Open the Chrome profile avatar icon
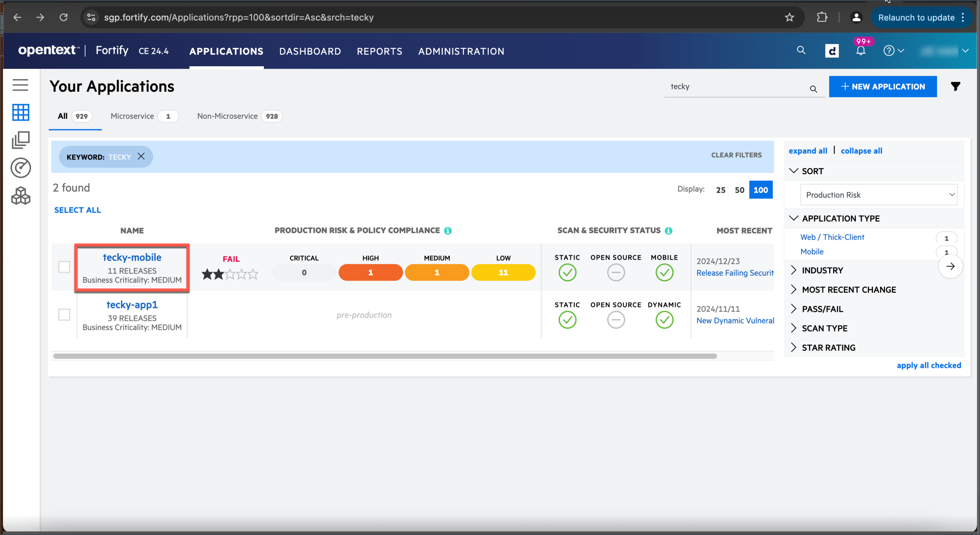 [x=856, y=17]
